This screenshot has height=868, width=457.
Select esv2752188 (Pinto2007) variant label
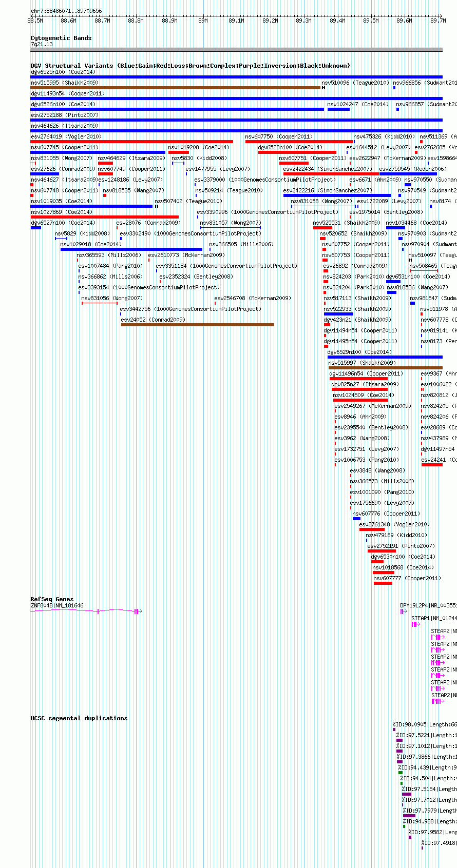tap(64, 115)
